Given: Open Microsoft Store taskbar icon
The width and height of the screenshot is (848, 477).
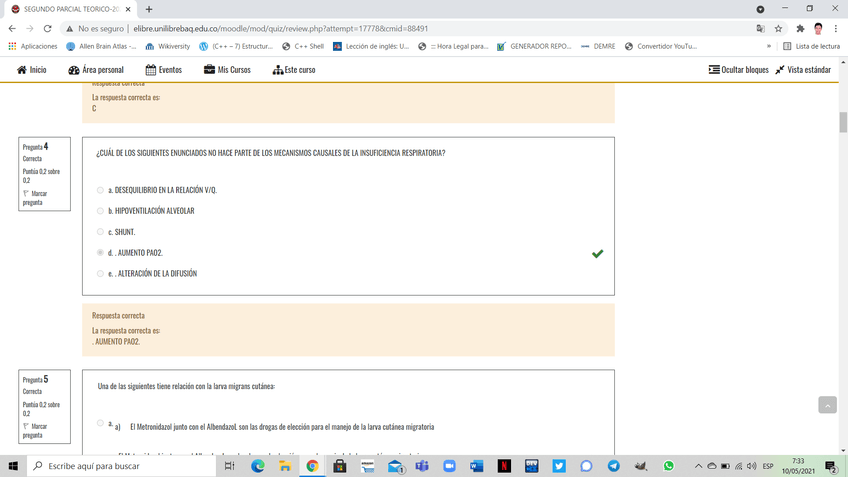Looking at the screenshot, I should pyautogui.click(x=340, y=466).
